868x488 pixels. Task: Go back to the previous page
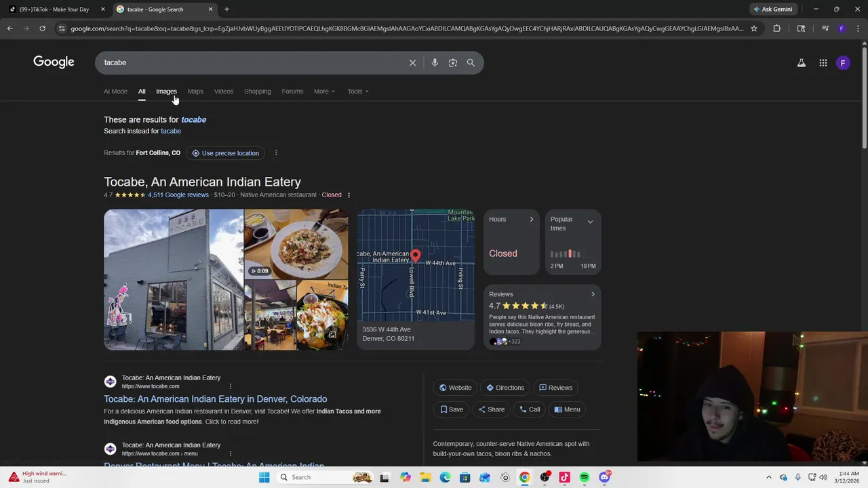[x=10, y=28]
